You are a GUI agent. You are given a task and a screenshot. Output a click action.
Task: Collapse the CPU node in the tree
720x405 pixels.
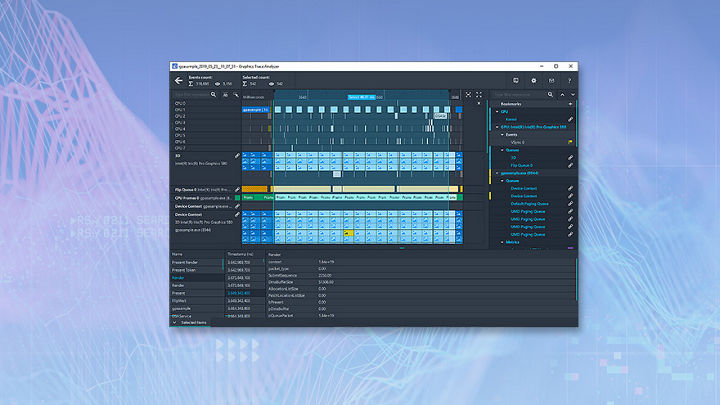coord(497,112)
